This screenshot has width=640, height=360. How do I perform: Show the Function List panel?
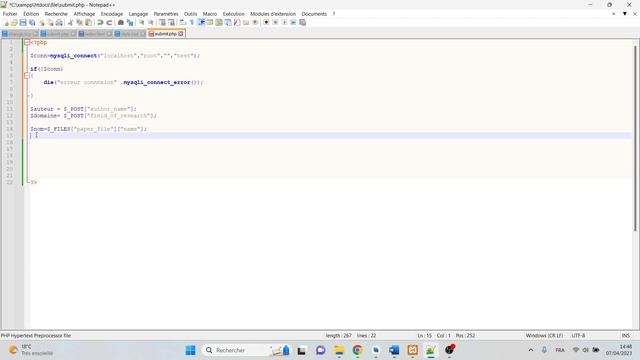[237, 22]
